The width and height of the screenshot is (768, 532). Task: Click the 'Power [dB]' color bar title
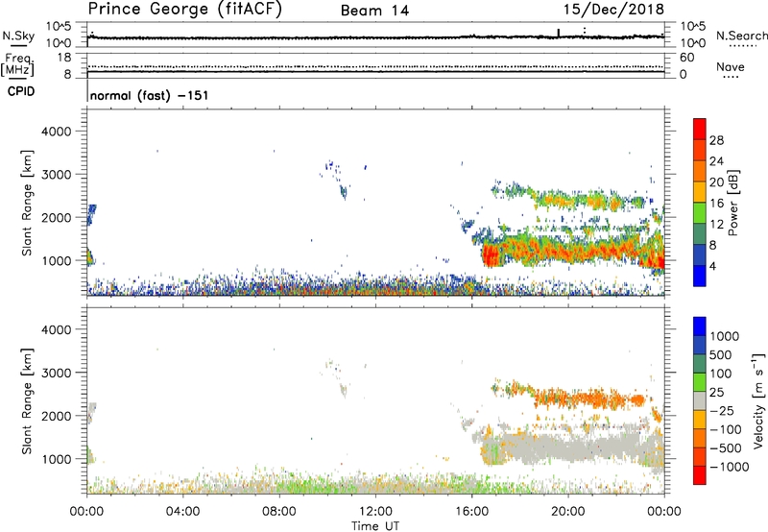[732, 203]
